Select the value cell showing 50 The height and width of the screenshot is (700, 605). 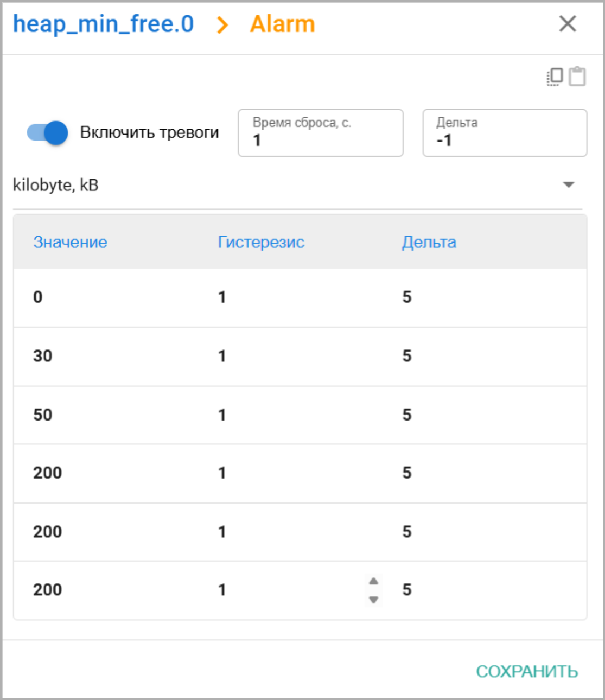coord(43,415)
